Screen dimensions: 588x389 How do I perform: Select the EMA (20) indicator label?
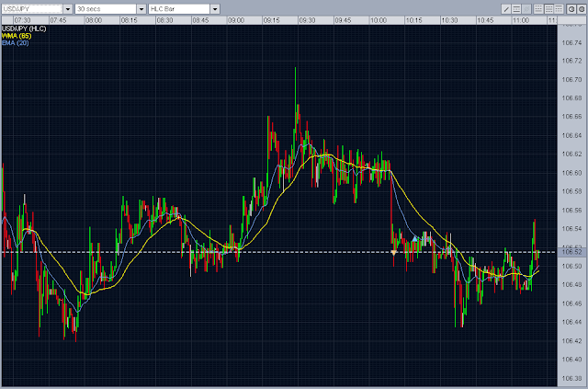pyautogui.click(x=15, y=43)
